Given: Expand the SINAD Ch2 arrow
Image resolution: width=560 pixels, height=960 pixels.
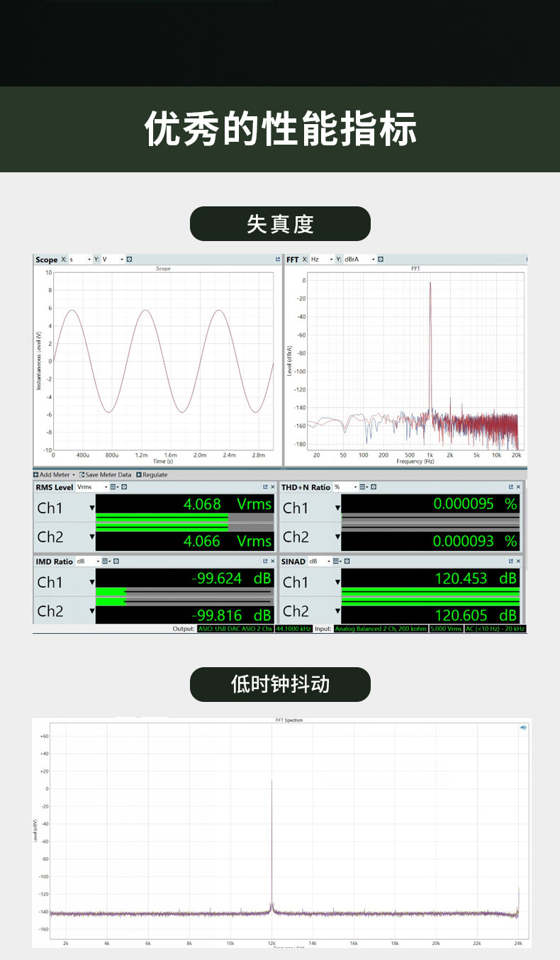Looking at the screenshot, I should tap(337, 611).
